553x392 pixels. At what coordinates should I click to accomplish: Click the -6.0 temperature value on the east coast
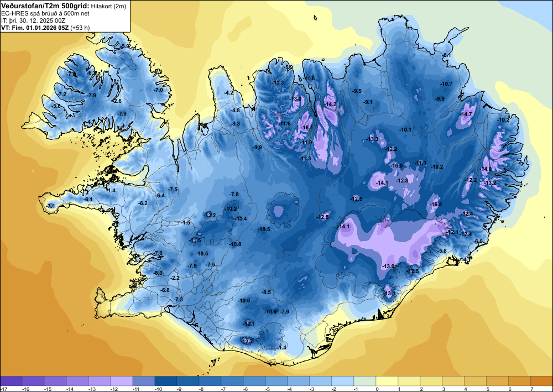tap(478, 242)
